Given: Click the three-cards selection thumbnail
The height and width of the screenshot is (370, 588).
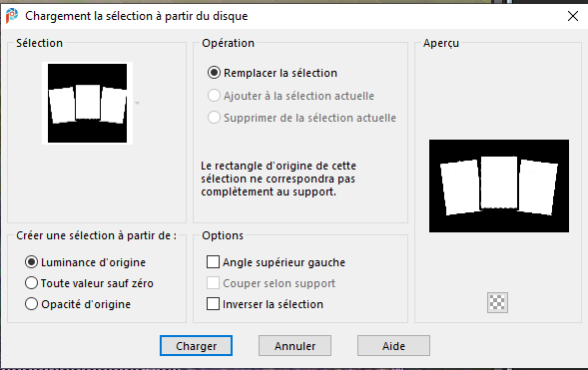Looking at the screenshot, I should click(x=88, y=103).
